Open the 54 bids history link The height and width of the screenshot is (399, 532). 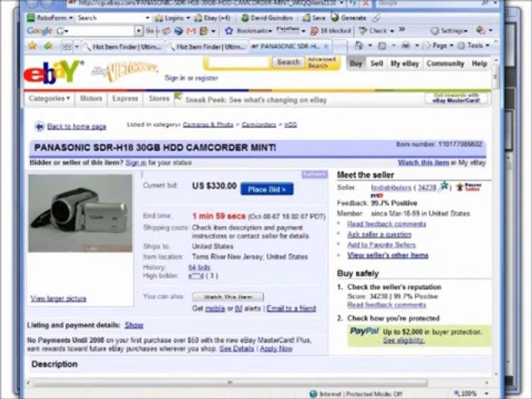[199, 267]
